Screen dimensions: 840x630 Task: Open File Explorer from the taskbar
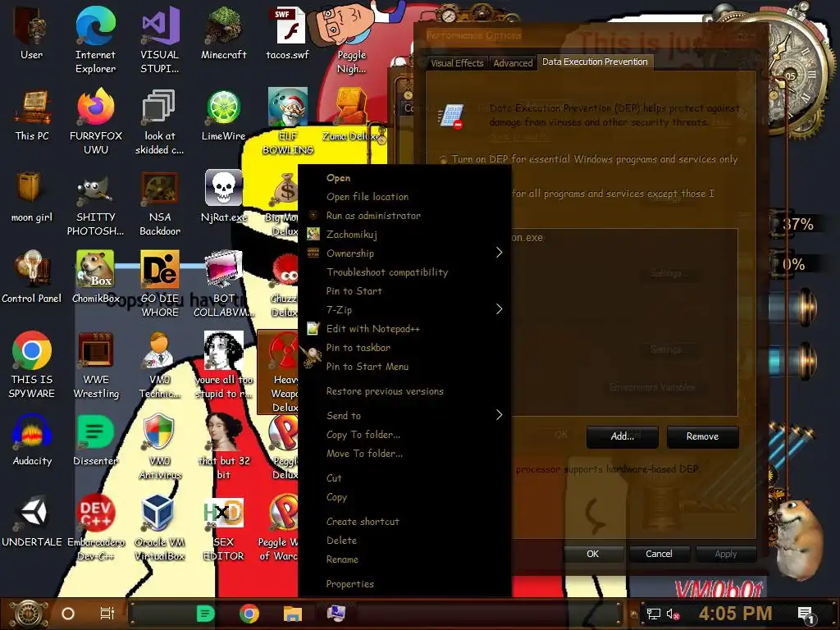point(293,614)
